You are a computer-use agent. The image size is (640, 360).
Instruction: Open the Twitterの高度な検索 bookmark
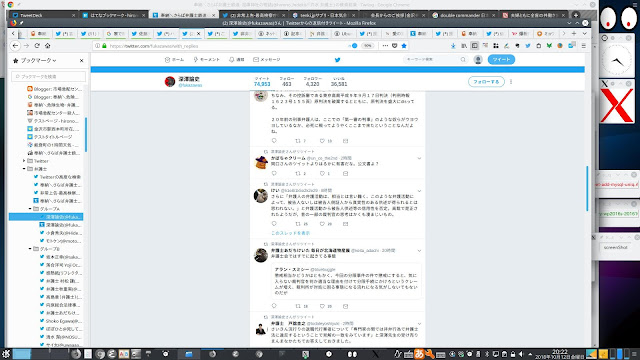coord(57,177)
